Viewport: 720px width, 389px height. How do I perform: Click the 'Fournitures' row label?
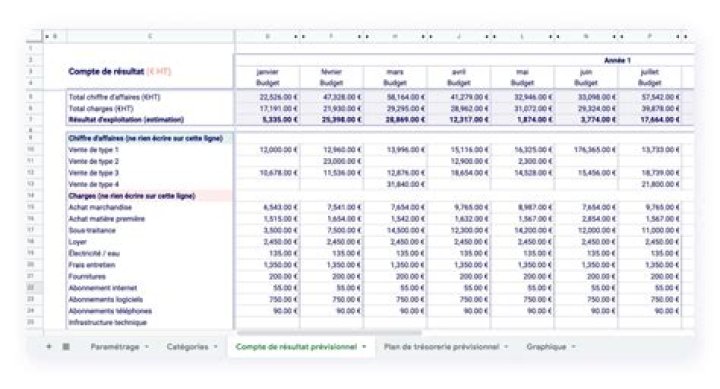[87, 276]
